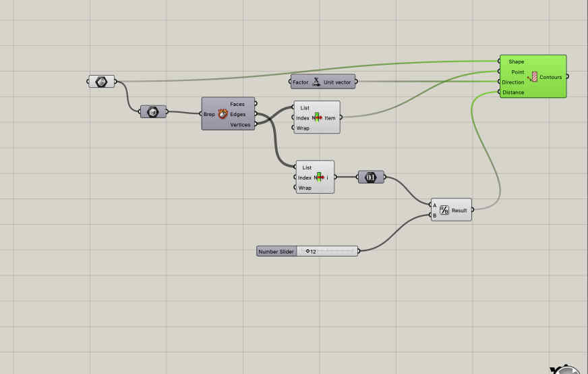Click the Result output grip on Division
Viewport: 588px width, 374px height.
coord(473,210)
